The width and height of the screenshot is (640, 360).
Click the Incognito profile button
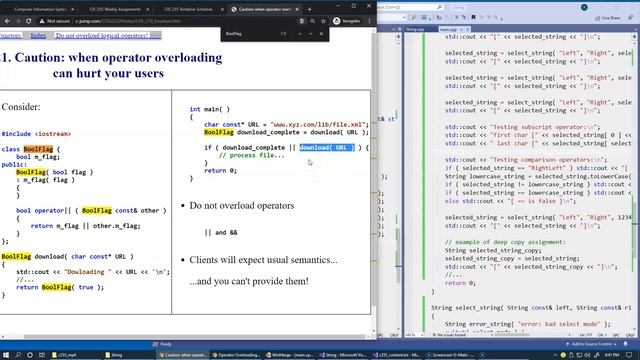point(347,21)
